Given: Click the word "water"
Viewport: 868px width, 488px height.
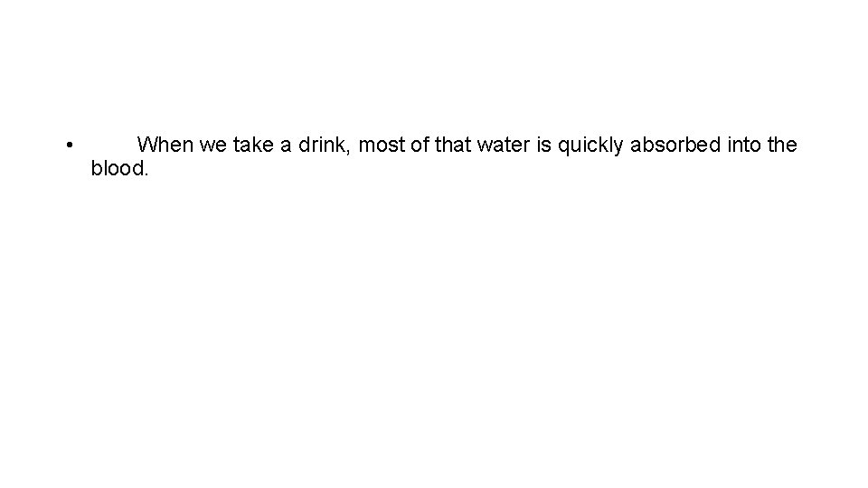Looking at the screenshot, I should click(x=504, y=145).
